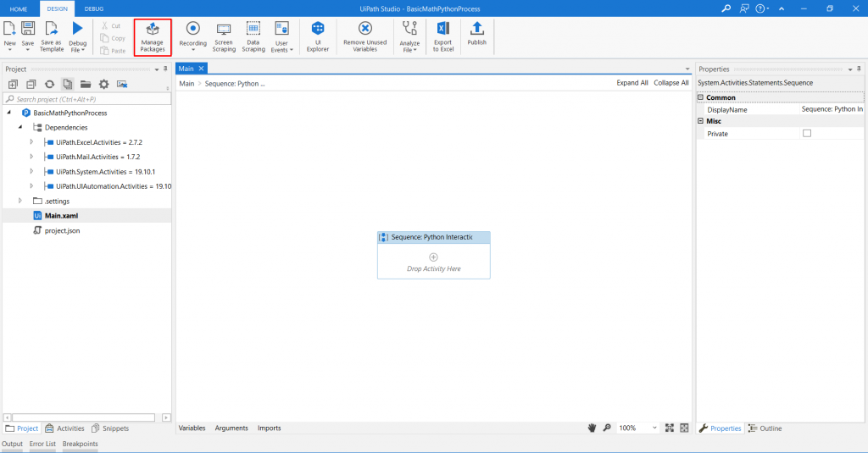Click the feedback icon in title bar

click(744, 8)
